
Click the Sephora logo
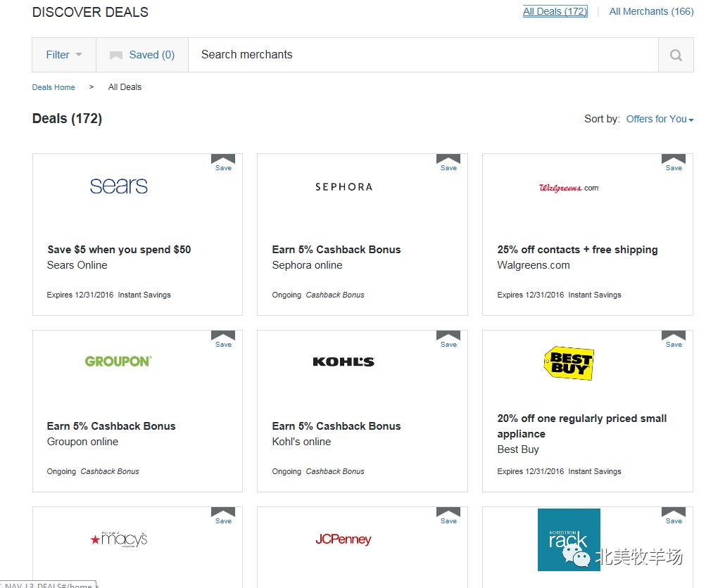coord(344,186)
